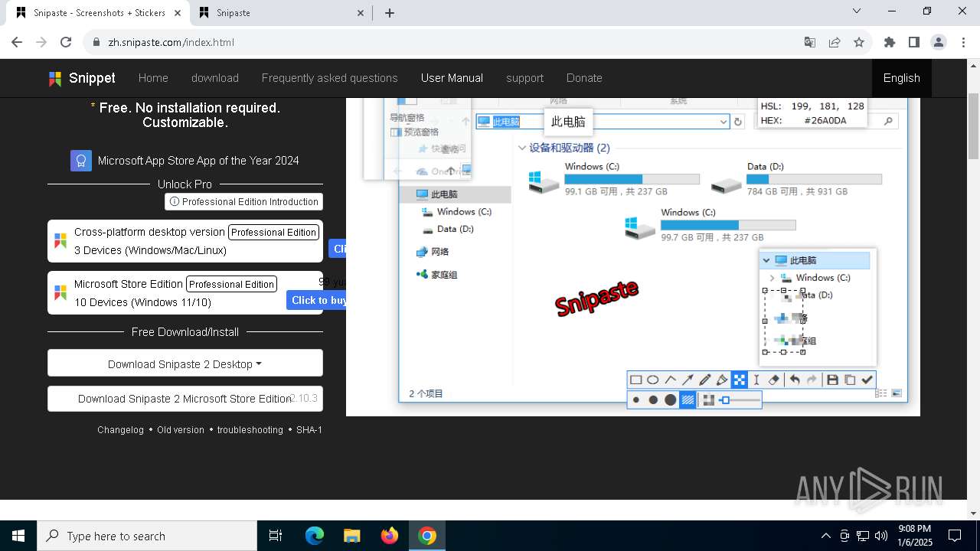980x551 pixels.
Task: Open the Changelog link
Action: tap(120, 430)
